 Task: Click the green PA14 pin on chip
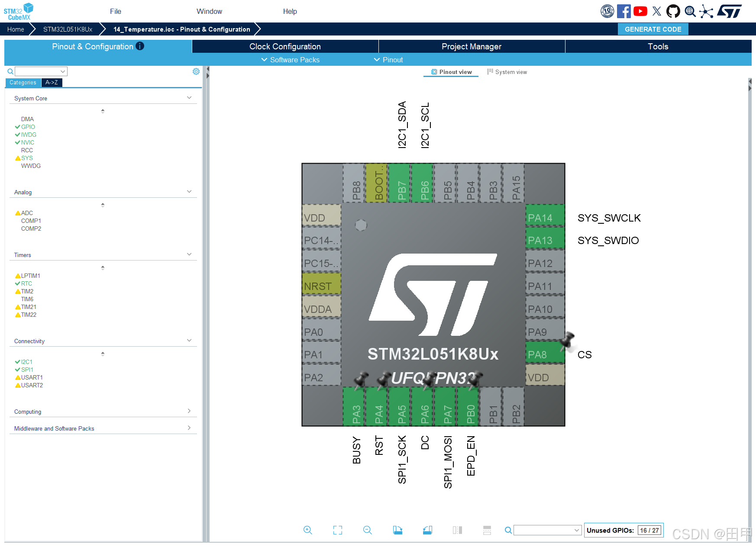click(545, 216)
